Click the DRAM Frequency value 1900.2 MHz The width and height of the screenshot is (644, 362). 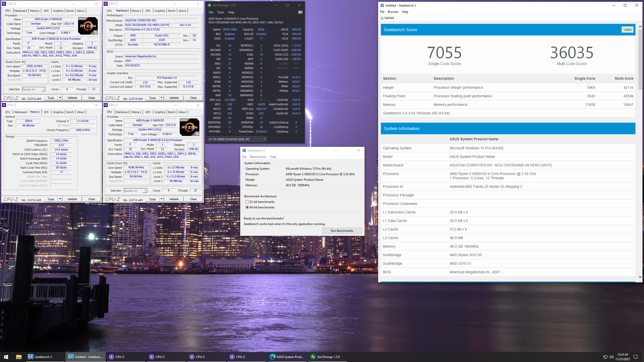tap(61, 141)
